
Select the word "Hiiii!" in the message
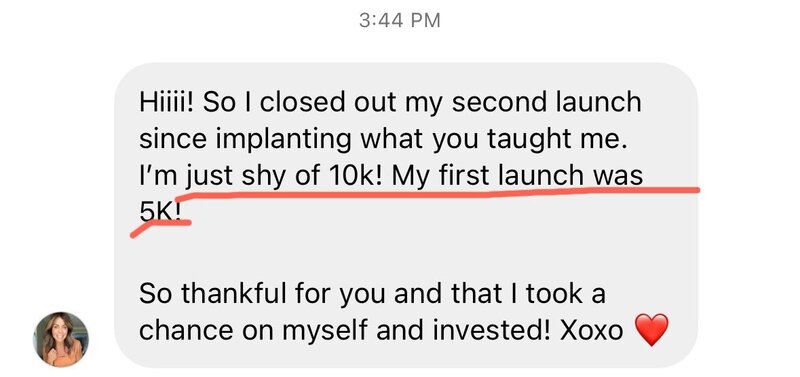tap(167, 102)
